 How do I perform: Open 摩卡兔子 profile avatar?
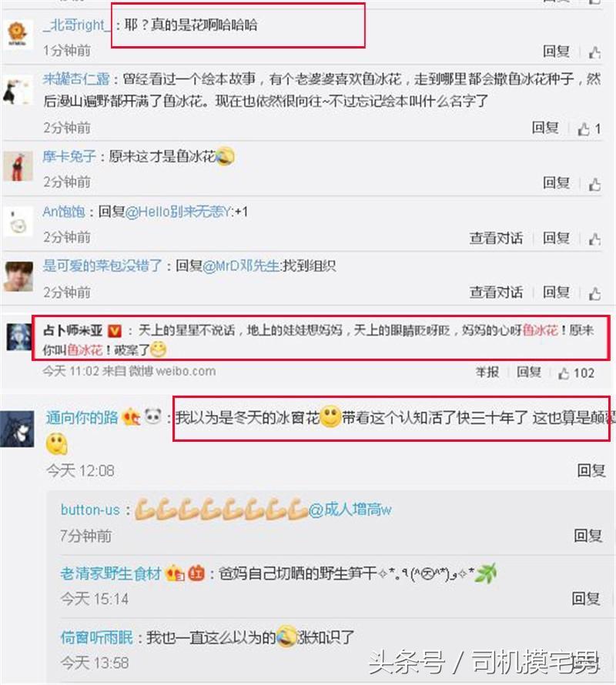coord(18,166)
